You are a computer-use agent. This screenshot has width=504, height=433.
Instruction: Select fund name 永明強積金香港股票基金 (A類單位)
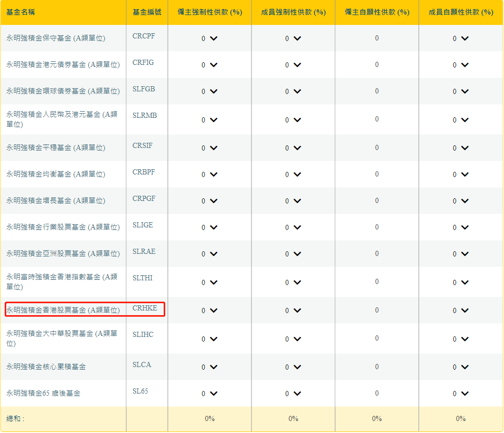(63, 310)
